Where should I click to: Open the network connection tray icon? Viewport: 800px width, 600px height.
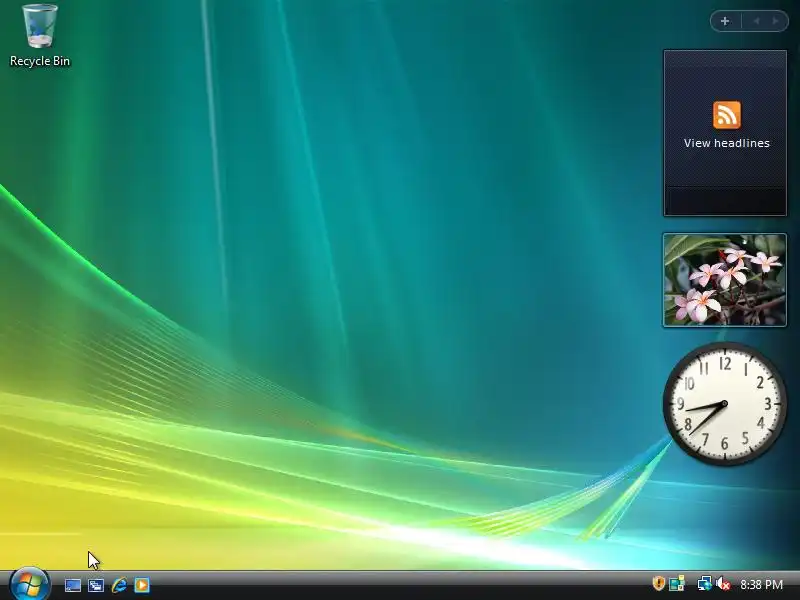[x=705, y=584]
